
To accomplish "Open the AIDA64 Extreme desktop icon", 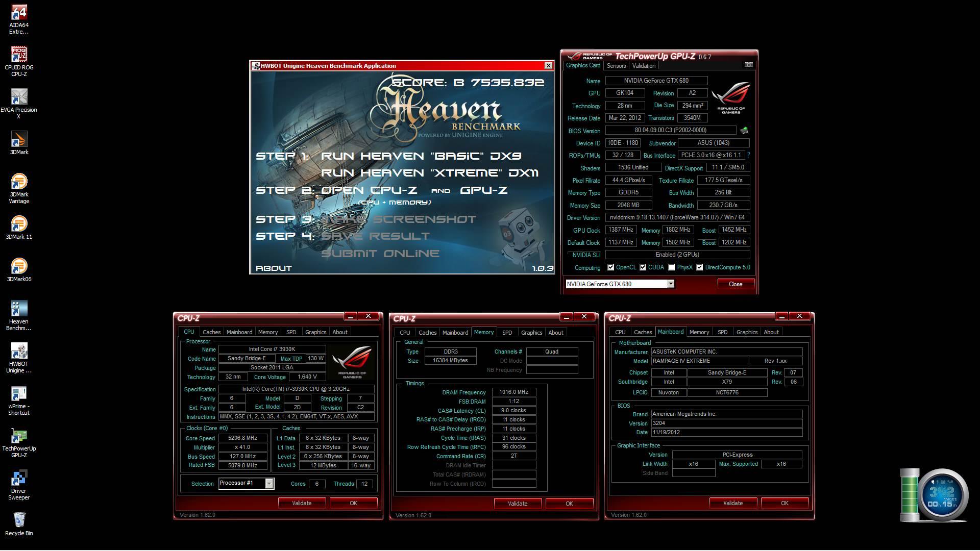I will click(x=19, y=19).
